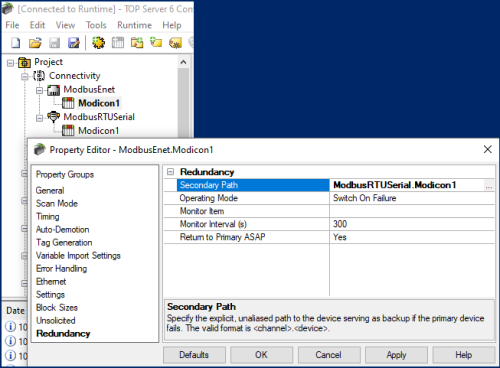
Task: Click the OK button
Action: (261, 355)
